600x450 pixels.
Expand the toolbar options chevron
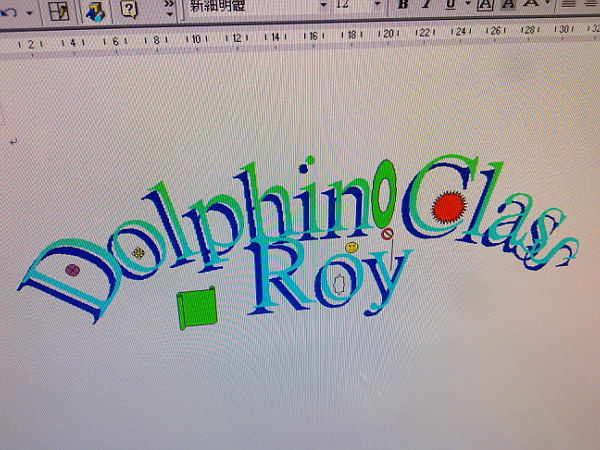[169, 8]
